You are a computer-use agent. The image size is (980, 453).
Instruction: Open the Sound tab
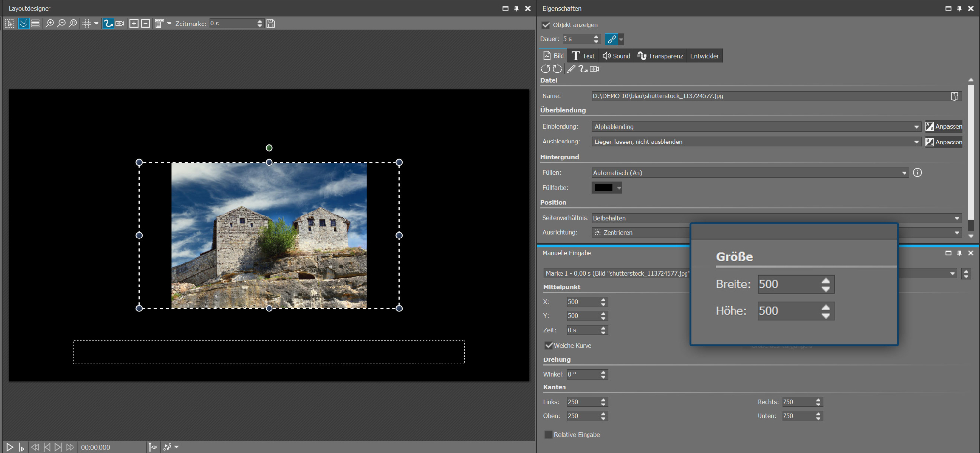coord(616,56)
